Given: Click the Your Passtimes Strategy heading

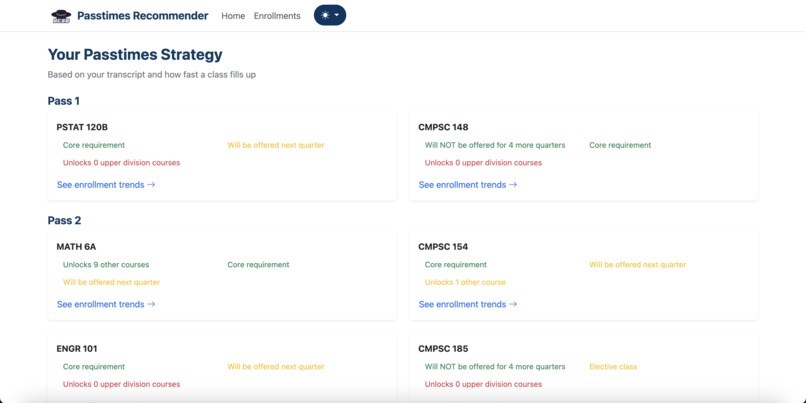Looking at the screenshot, I should [135, 54].
